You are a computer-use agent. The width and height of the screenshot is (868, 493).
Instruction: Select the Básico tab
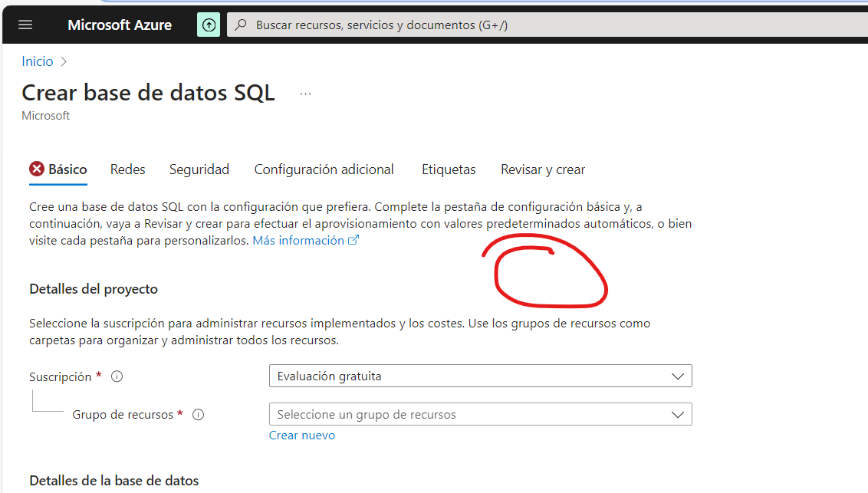click(58, 169)
